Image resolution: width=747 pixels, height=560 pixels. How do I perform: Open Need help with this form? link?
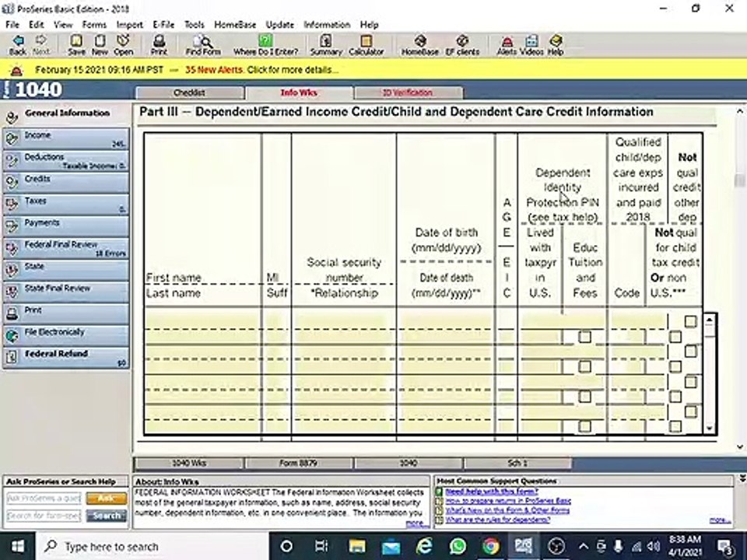492,492
